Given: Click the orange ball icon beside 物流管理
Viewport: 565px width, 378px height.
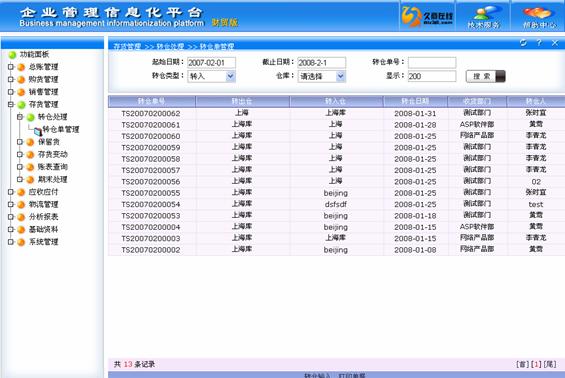Looking at the screenshot, I should point(21,205).
